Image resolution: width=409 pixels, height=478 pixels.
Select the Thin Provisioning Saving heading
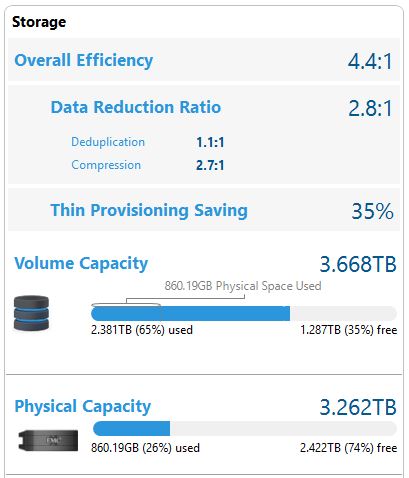(149, 211)
